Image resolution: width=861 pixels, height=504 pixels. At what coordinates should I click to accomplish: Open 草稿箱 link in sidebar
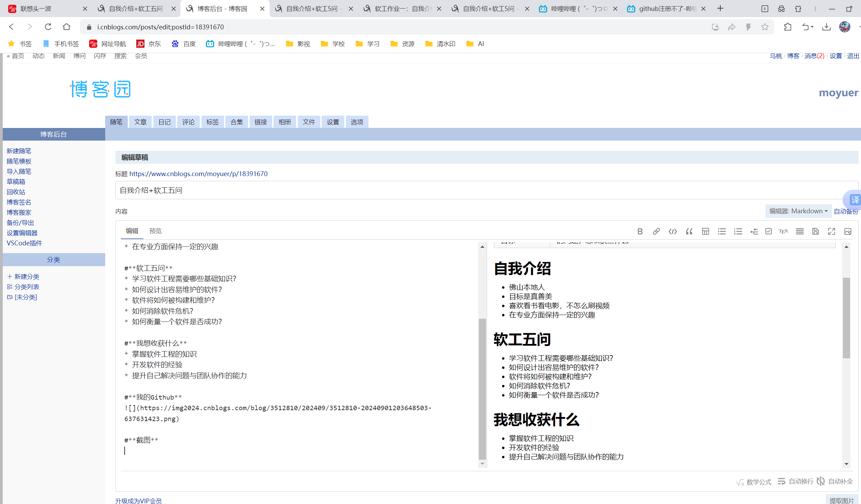[16, 182]
